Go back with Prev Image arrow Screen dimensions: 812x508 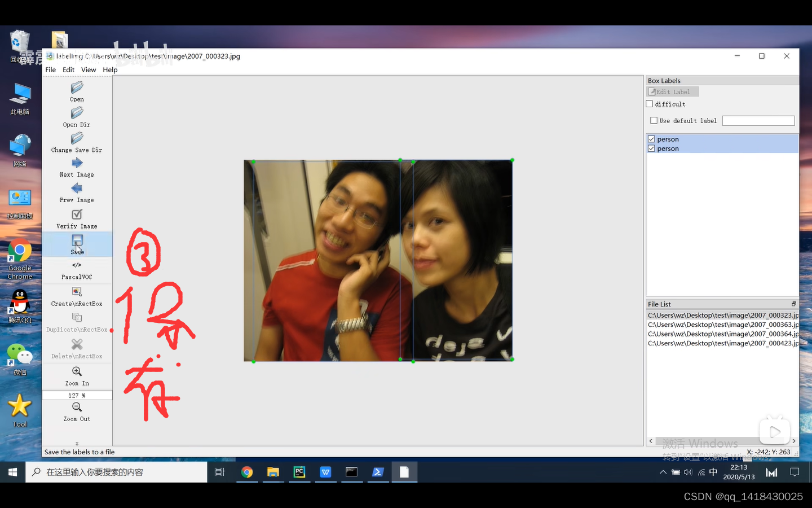(77, 189)
